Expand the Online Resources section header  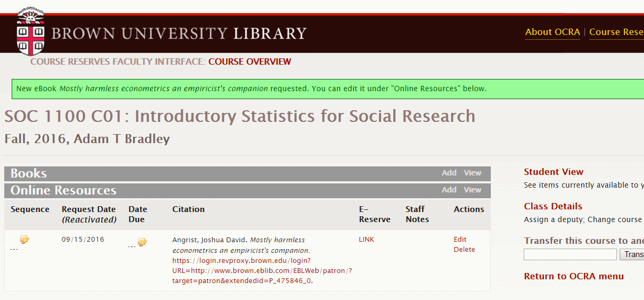64,190
